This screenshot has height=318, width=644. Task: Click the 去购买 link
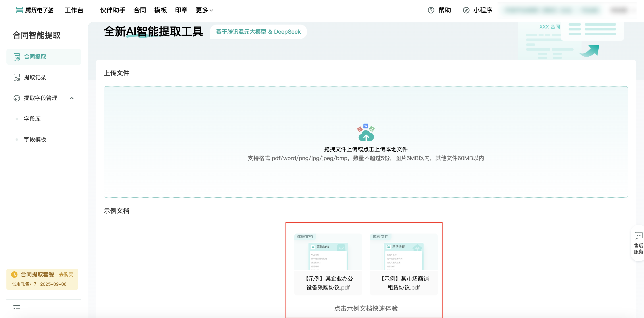(66, 275)
